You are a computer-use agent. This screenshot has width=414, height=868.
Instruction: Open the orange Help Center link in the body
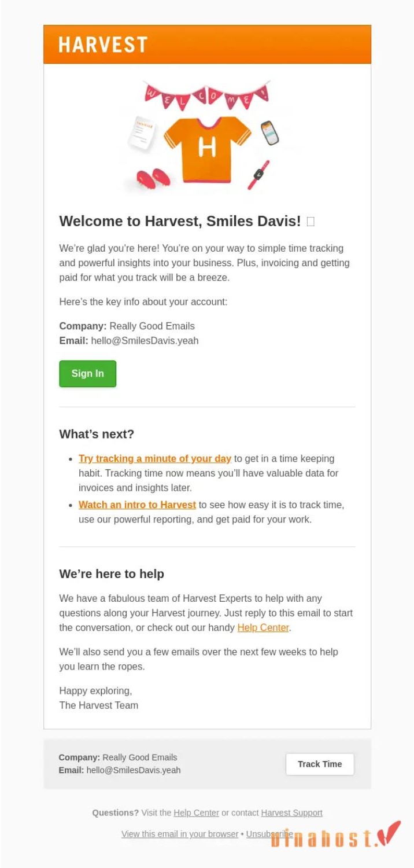263,627
